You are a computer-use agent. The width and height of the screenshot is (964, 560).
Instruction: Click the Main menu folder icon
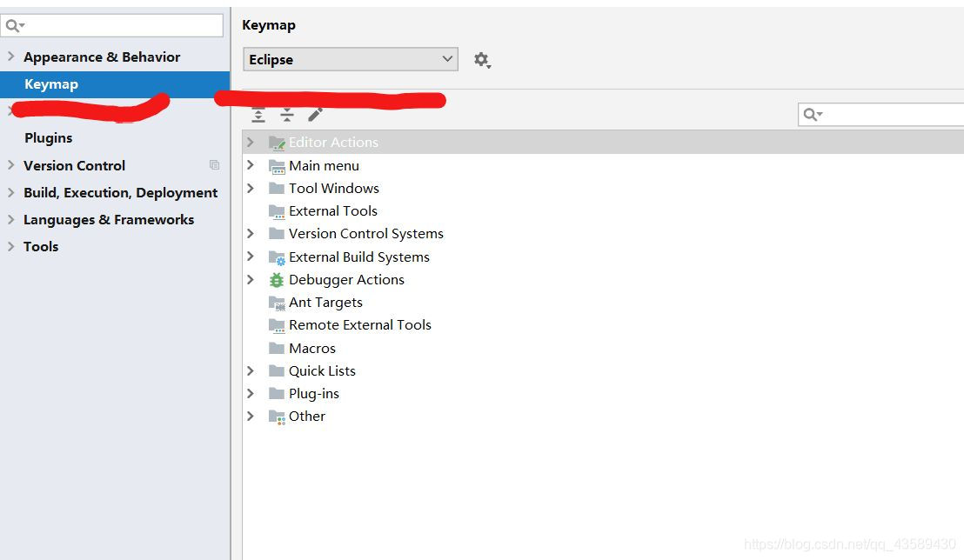(x=277, y=166)
